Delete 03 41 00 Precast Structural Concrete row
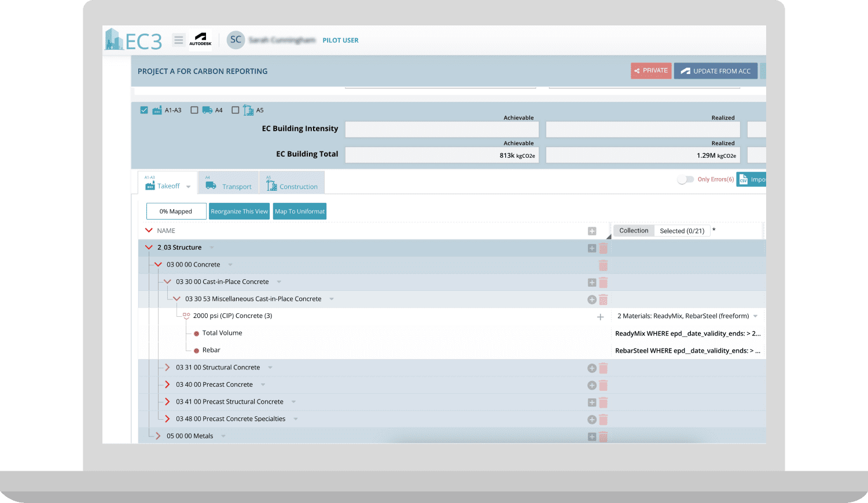 click(604, 402)
